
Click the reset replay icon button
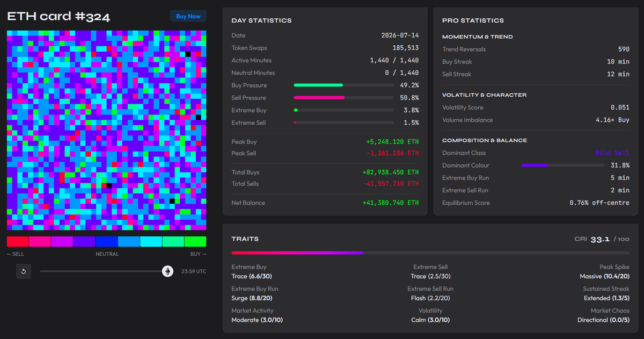pos(24,271)
